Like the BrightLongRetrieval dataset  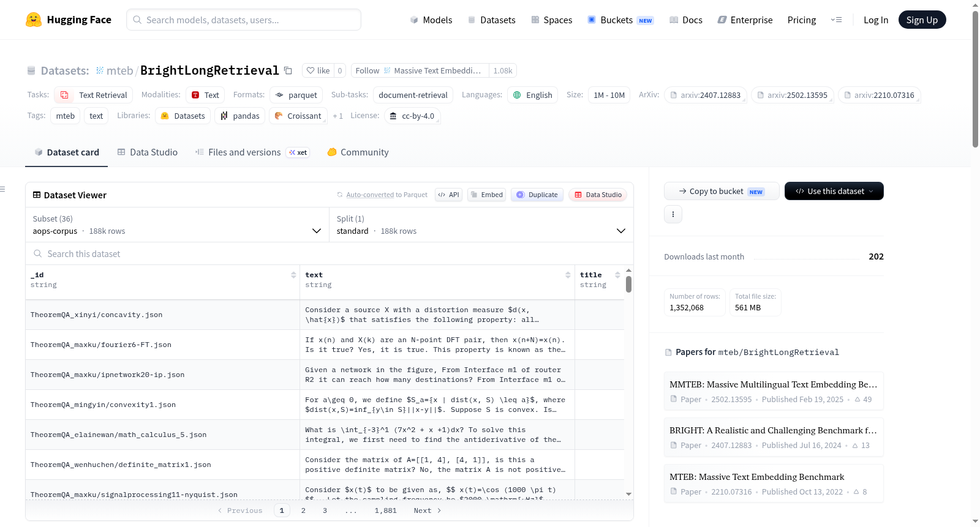pos(318,70)
